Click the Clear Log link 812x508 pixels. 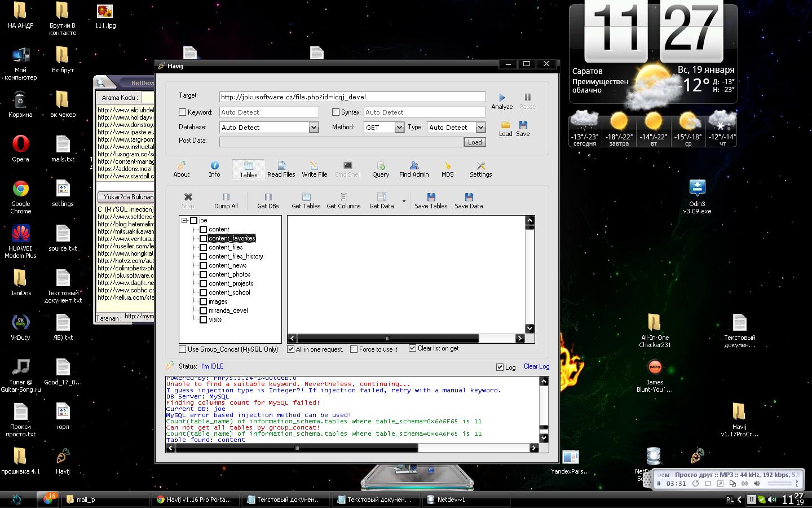pyautogui.click(x=536, y=366)
